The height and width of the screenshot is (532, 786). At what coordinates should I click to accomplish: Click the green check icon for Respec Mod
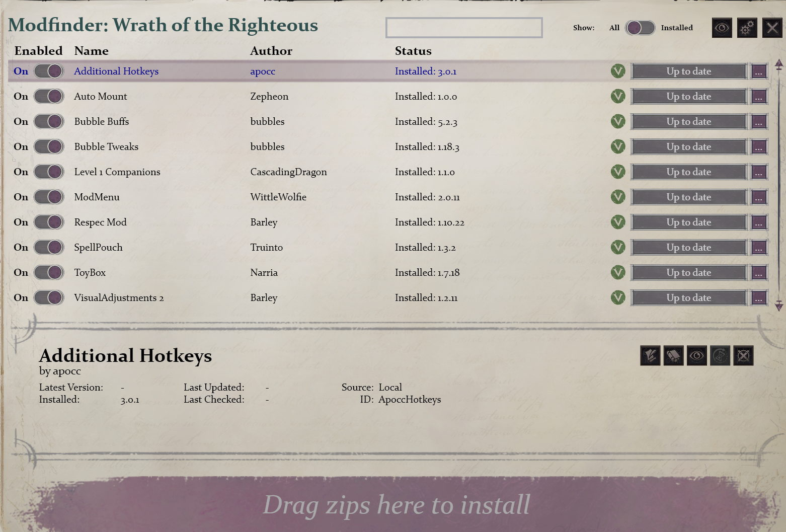(x=618, y=222)
